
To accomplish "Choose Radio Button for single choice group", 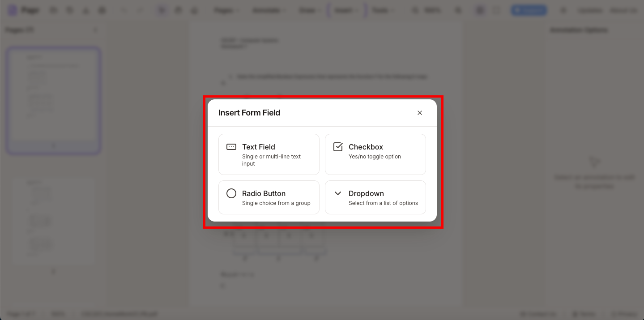I will click(x=269, y=197).
